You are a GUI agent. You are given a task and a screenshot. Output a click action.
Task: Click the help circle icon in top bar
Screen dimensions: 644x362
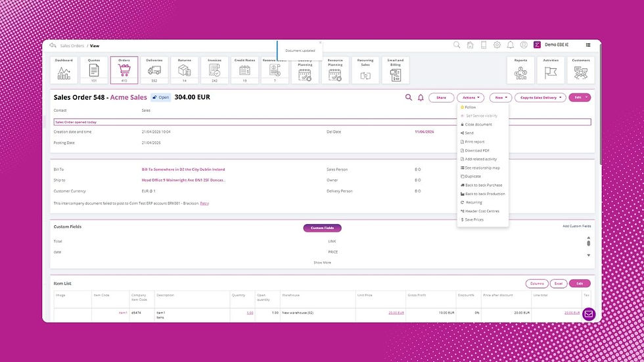pyautogui.click(x=524, y=45)
